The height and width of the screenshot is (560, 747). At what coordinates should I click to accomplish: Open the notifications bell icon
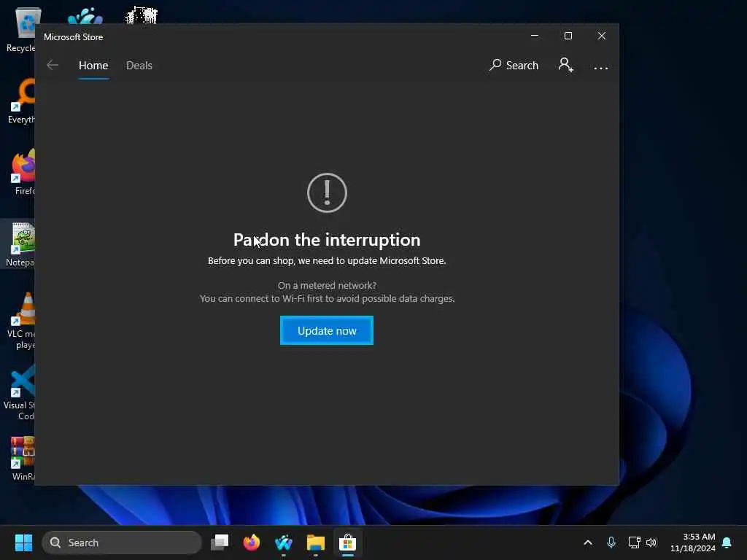point(727,542)
